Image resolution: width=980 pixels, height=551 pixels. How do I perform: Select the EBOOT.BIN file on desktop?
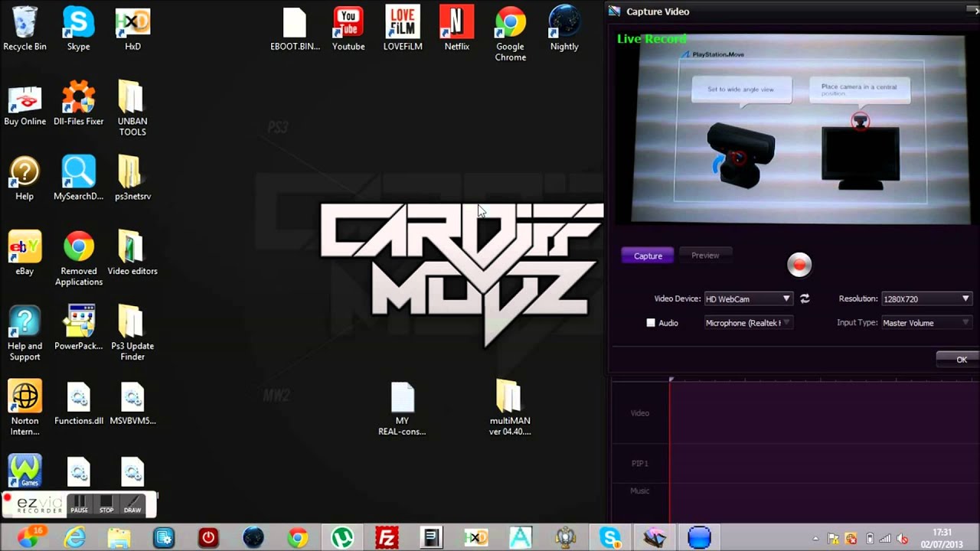(x=295, y=29)
